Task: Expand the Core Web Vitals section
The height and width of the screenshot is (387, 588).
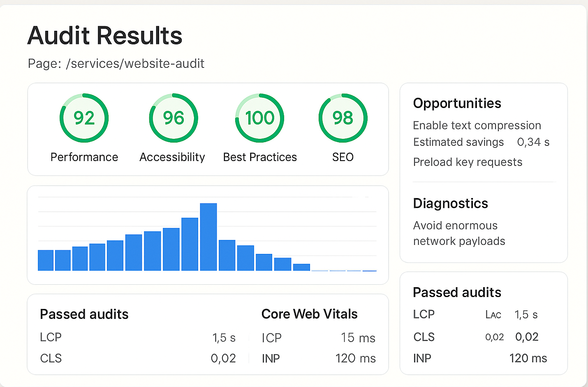Action: (x=309, y=314)
